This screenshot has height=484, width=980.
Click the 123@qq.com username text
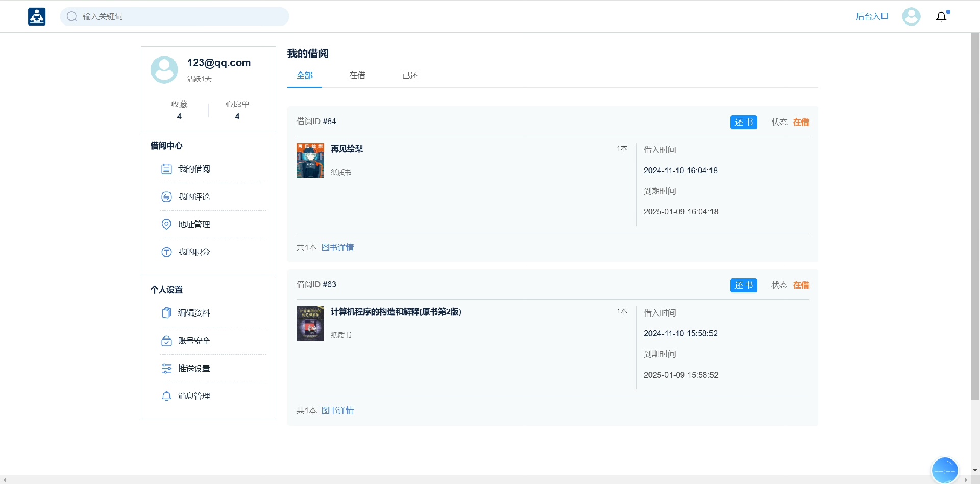219,63
